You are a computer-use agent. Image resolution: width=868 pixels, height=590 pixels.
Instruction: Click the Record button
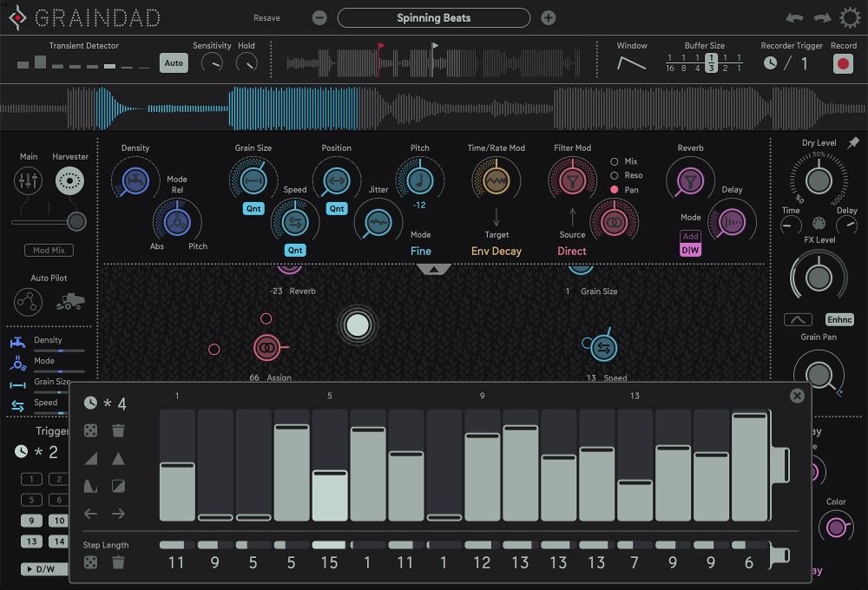coord(843,63)
